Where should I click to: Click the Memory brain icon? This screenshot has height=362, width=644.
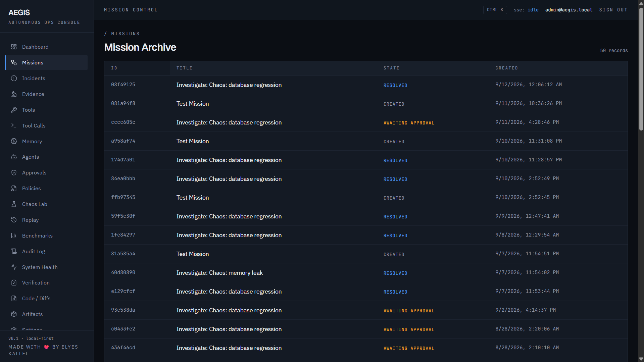coord(14,141)
